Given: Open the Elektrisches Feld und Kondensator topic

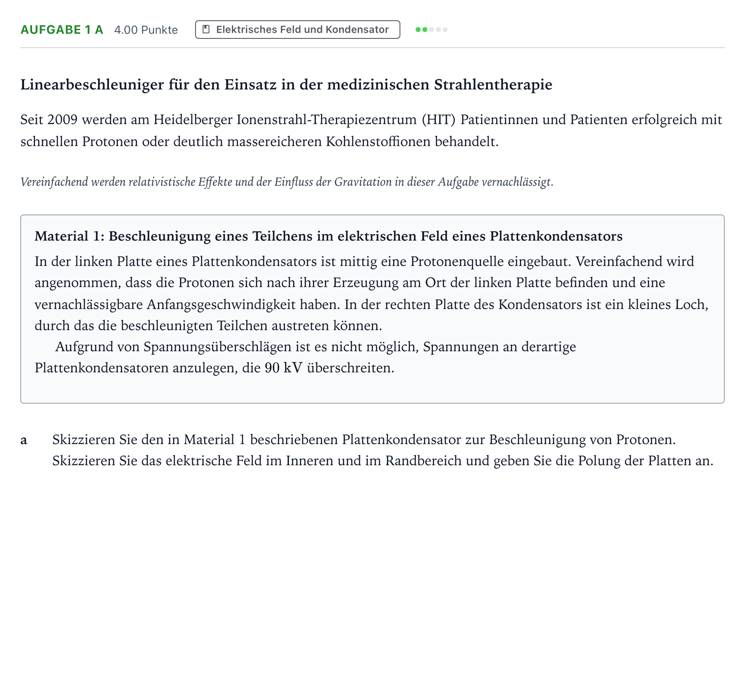Looking at the screenshot, I should point(297,30).
